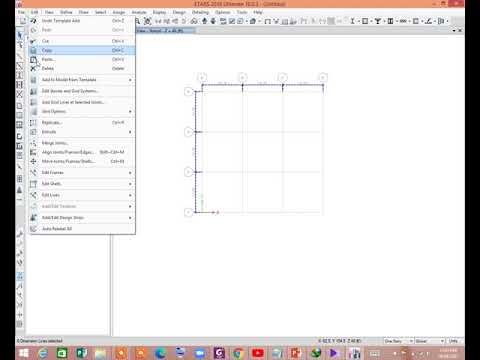Viewport: 480px width, 360px height.
Task: Open the Options menu
Action: (x=223, y=12)
